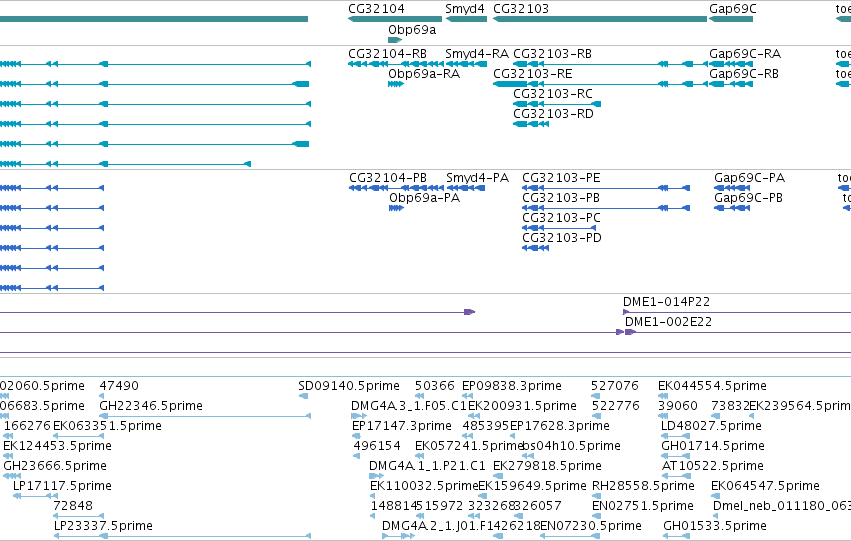Image resolution: width=851 pixels, height=541 pixels.
Task: Select EST LP23337.5prime
Action: 103,526
